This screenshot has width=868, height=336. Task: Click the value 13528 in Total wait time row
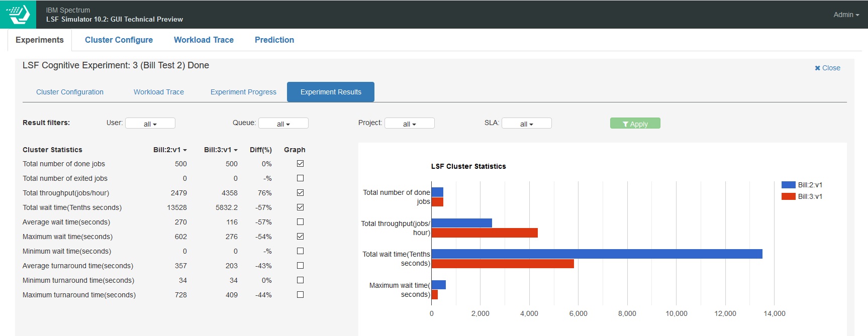[x=177, y=207]
